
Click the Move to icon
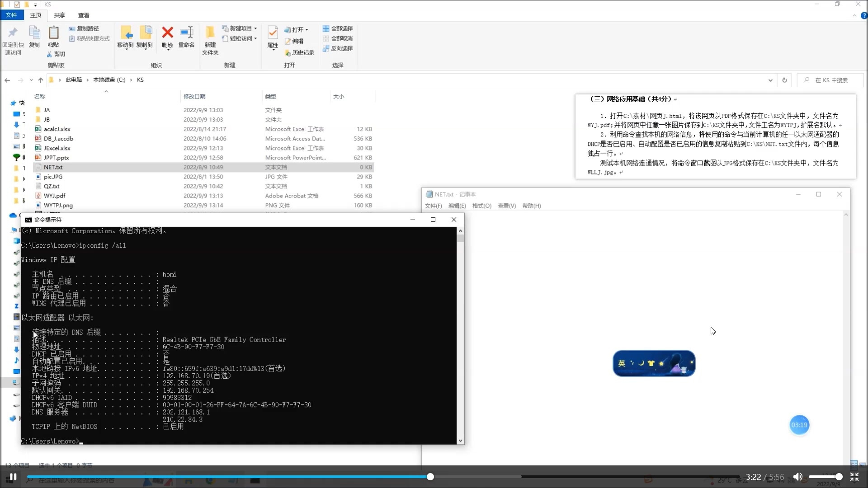tap(126, 33)
